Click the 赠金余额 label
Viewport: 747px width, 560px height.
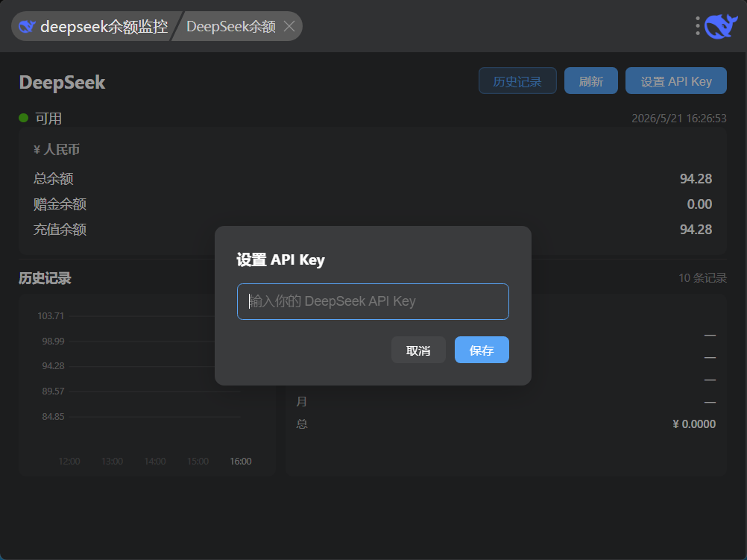click(60, 204)
